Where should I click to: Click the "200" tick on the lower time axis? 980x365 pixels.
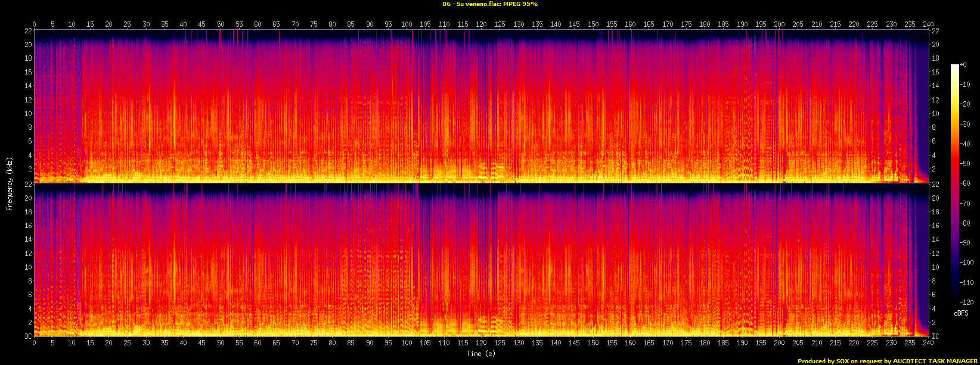(779, 342)
